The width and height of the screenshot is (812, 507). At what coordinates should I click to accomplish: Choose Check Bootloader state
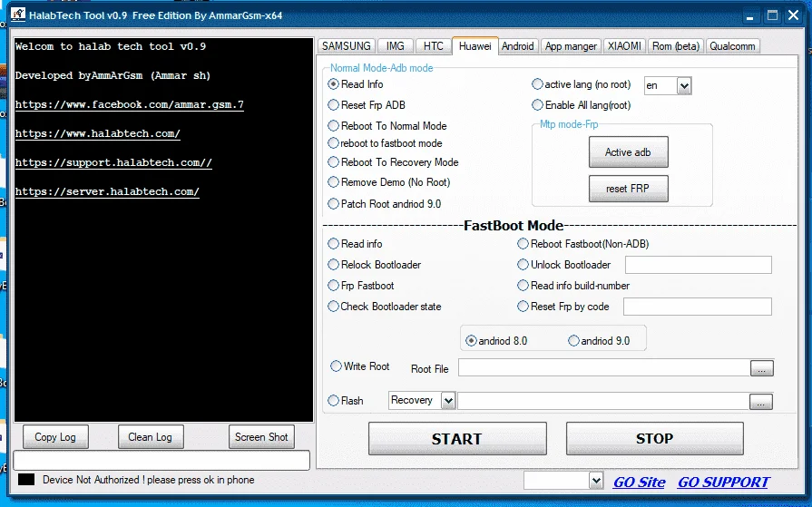pyautogui.click(x=385, y=307)
